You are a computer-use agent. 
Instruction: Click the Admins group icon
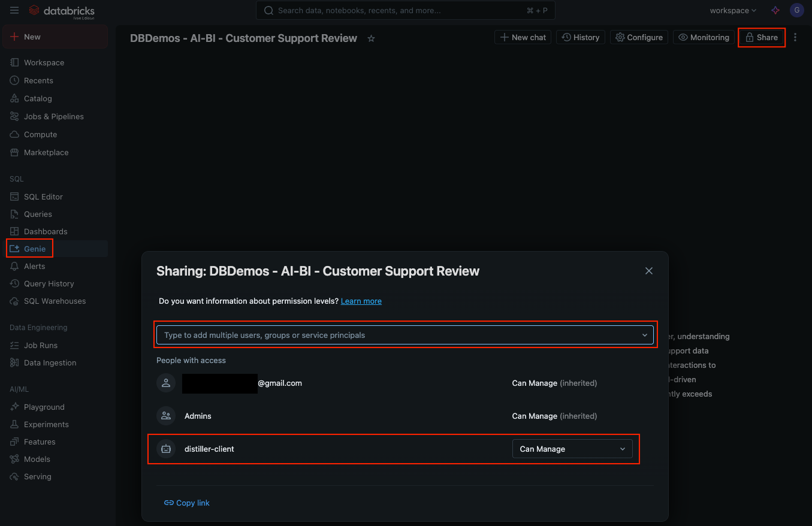click(166, 416)
